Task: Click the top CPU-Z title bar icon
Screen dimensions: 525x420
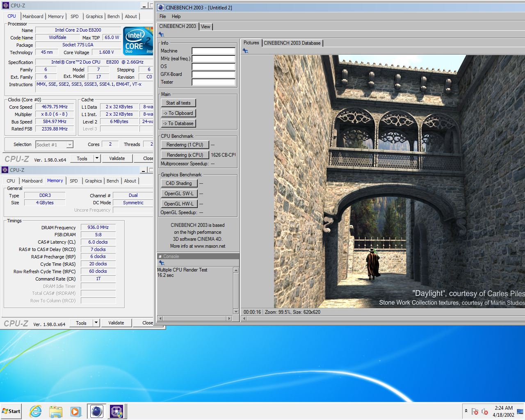Action: (x=6, y=5)
